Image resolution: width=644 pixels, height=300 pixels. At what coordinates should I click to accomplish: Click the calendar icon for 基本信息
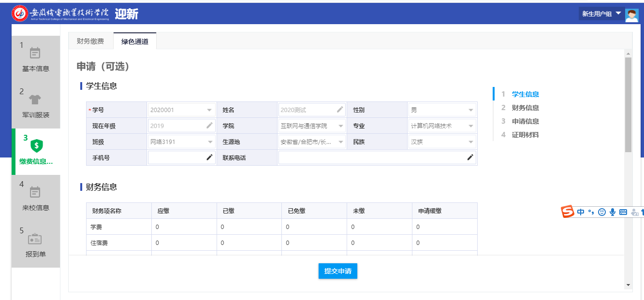pos(35,53)
